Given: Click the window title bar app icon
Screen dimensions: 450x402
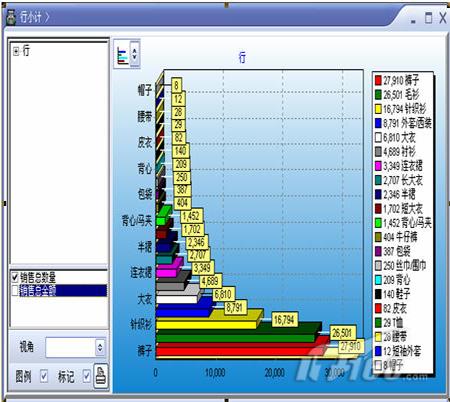Looking at the screenshot, I should pyautogui.click(x=11, y=17).
